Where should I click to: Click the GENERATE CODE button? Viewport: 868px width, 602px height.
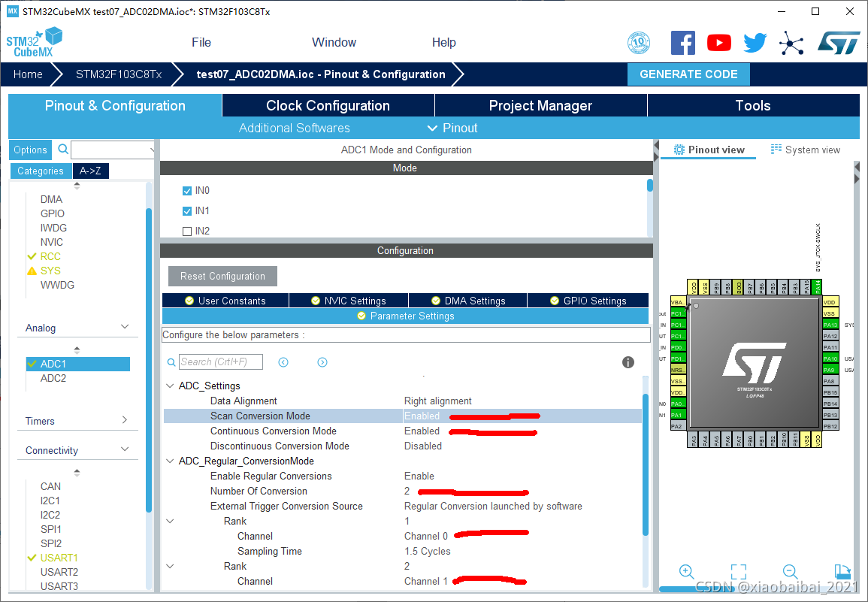[x=688, y=74]
